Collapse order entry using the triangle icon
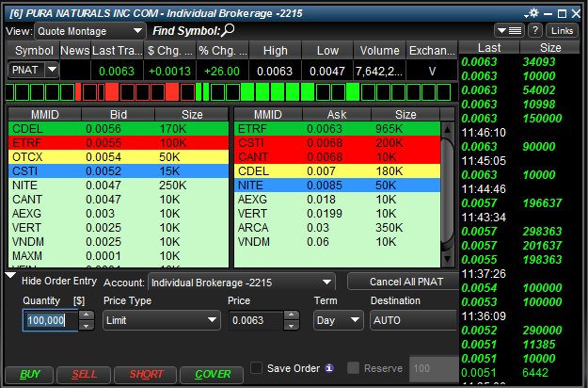Screen dimensions: 588x388 (10, 276)
